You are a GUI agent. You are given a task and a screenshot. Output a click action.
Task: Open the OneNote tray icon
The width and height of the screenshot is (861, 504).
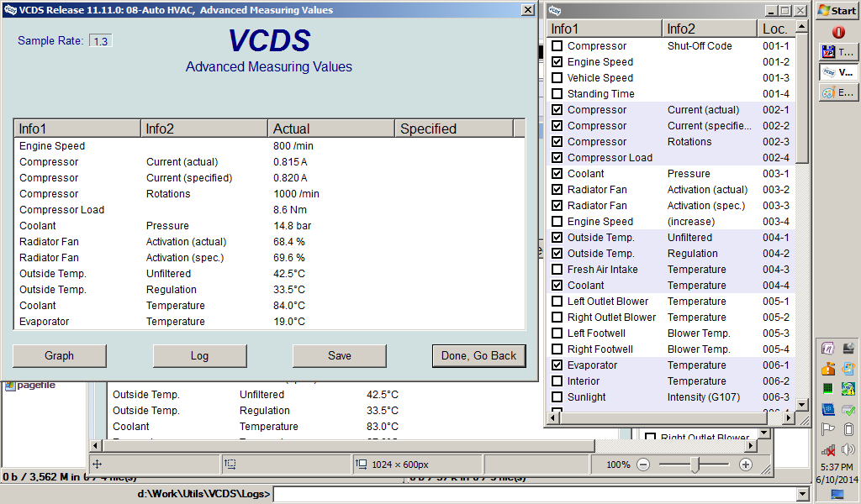[x=827, y=349]
